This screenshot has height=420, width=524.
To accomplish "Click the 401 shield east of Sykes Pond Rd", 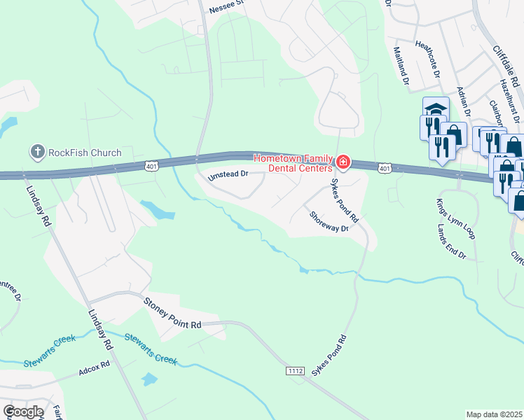I will (385, 168).
